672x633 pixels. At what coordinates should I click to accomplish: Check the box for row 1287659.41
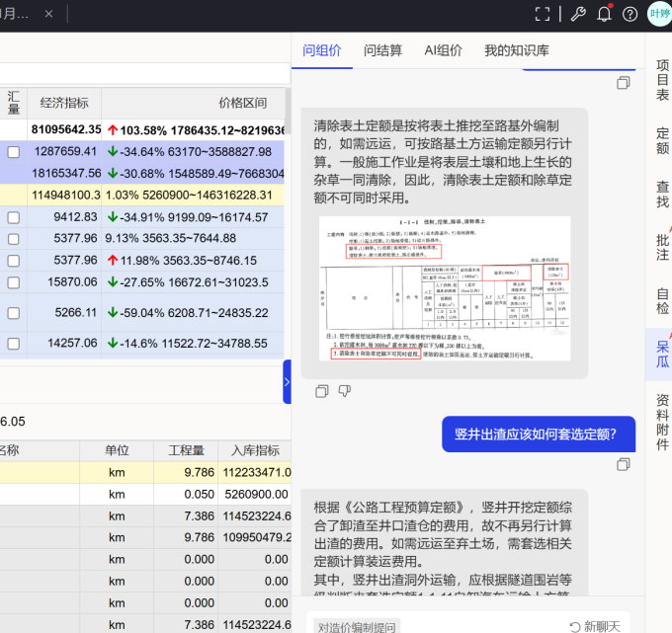(14, 152)
